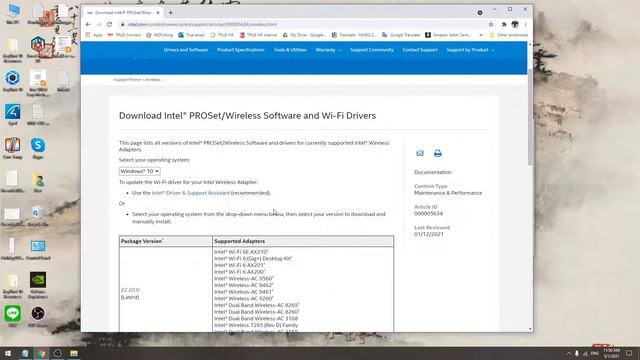Open Skype desktop shortcut
The width and height of the screenshot is (640, 360).
(x=38, y=148)
